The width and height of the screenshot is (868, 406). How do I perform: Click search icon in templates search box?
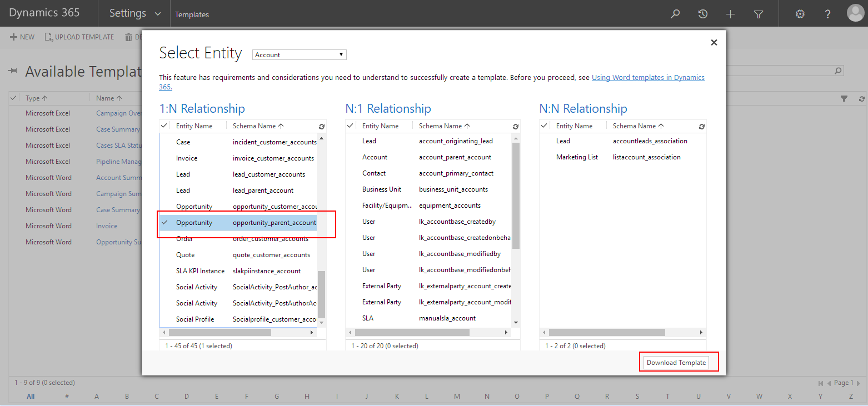[838, 71]
